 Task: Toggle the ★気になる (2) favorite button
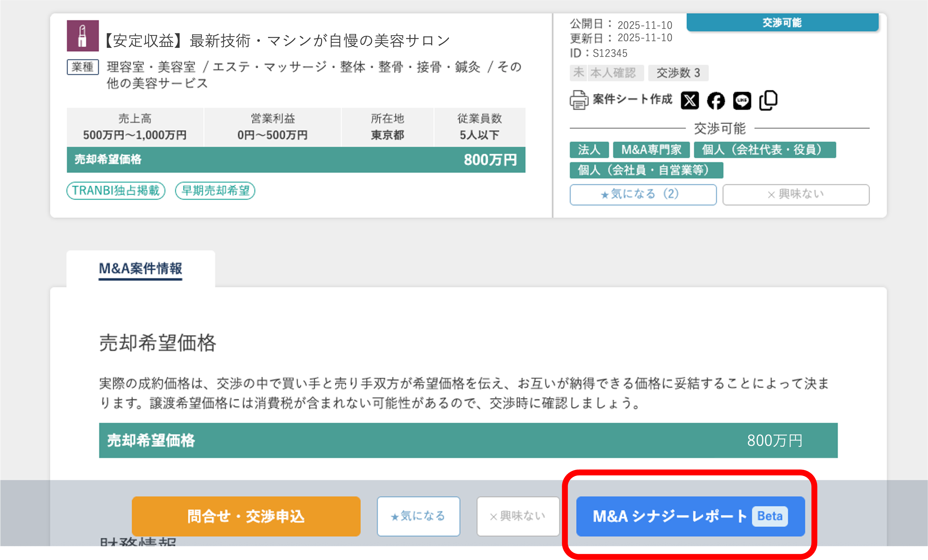coord(643,194)
